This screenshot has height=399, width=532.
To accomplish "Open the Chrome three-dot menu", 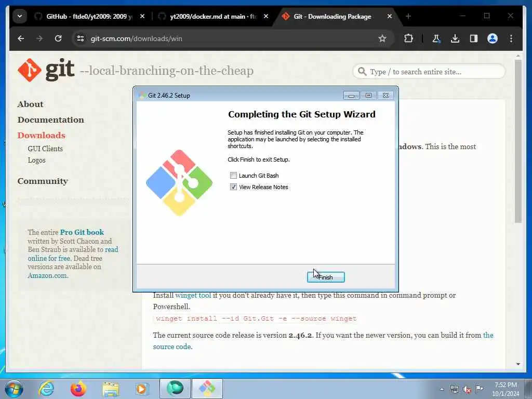I will click(511, 38).
